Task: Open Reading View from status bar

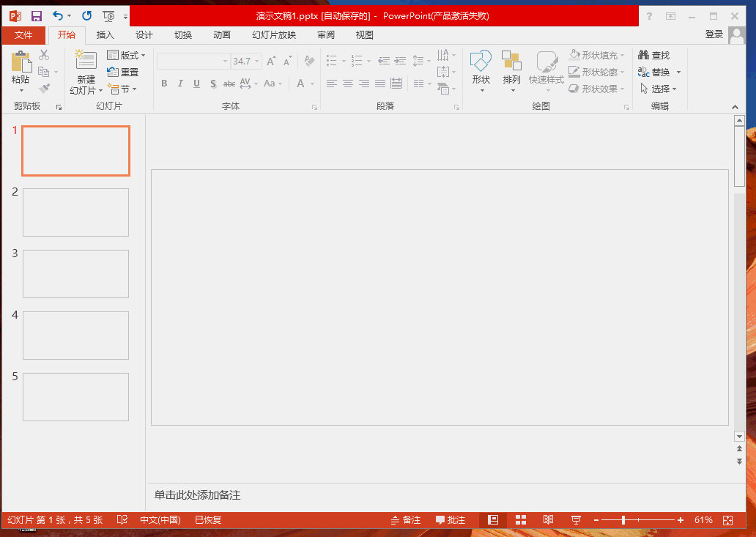Action: pyautogui.click(x=548, y=520)
